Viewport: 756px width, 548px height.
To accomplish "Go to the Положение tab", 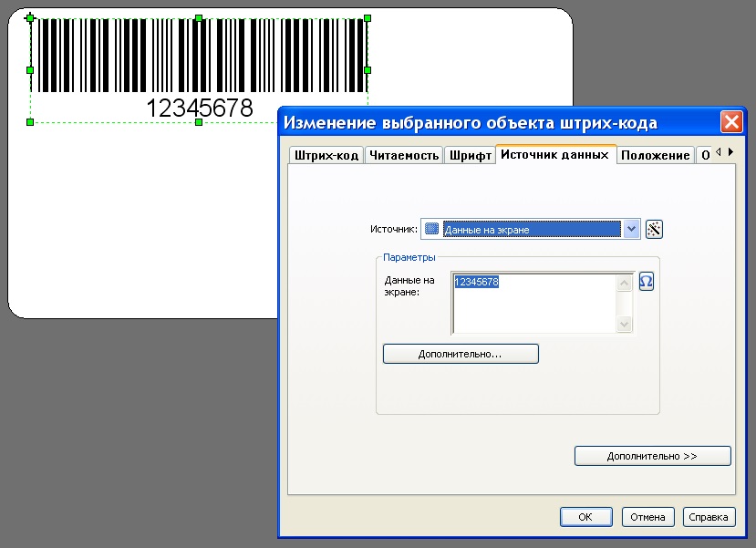I will 656,155.
